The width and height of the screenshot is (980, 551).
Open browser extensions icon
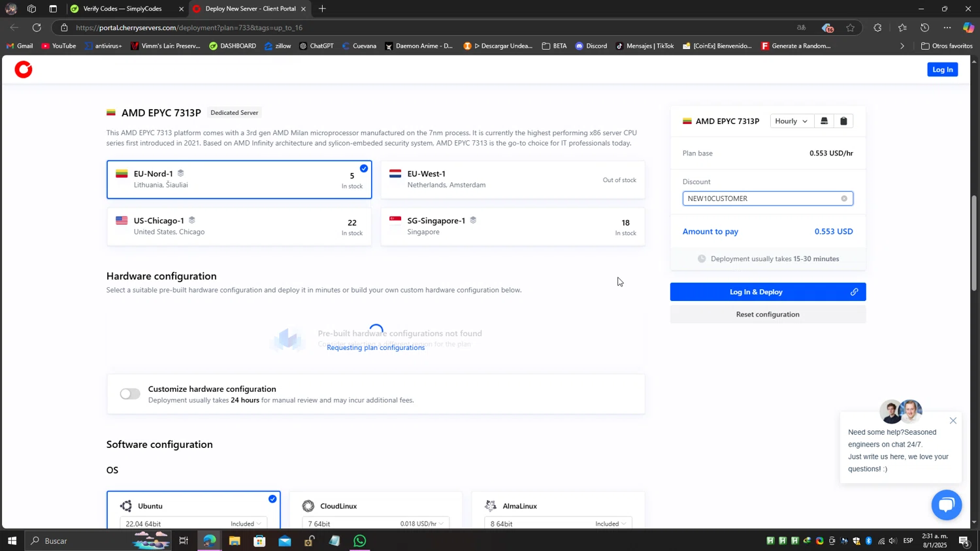tap(877, 27)
